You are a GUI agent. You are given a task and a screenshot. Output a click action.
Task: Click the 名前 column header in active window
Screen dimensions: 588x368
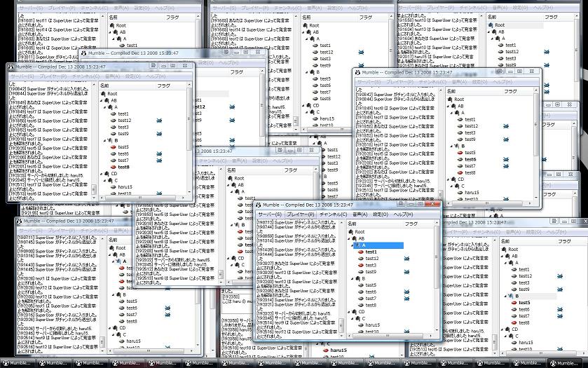[x=374, y=224]
